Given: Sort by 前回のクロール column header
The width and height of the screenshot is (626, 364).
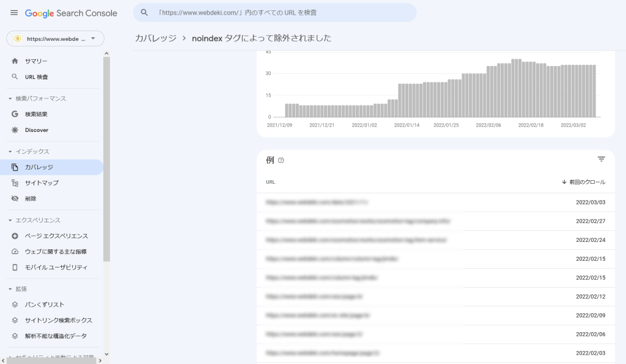Looking at the screenshot, I should coord(583,182).
